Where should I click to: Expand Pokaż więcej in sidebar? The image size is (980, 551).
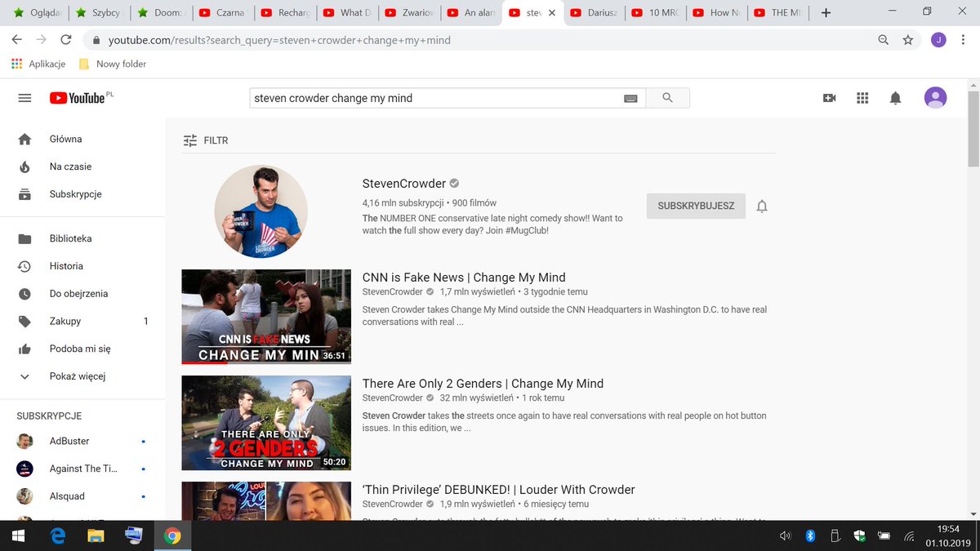pos(82,377)
